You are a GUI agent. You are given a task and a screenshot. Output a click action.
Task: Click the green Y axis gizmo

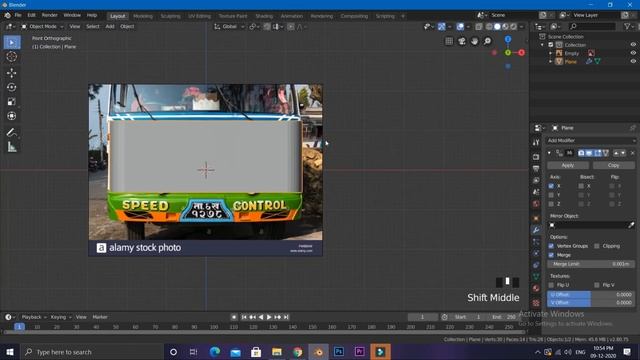(508, 53)
